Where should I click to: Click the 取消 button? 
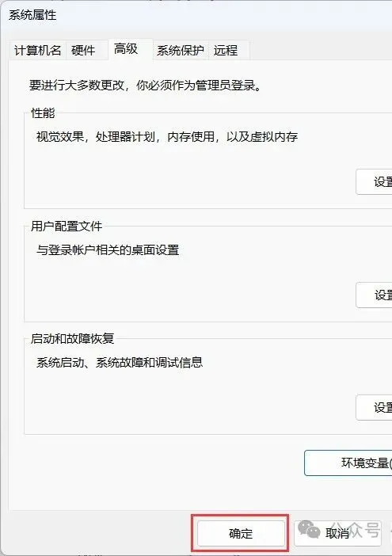[338, 533]
